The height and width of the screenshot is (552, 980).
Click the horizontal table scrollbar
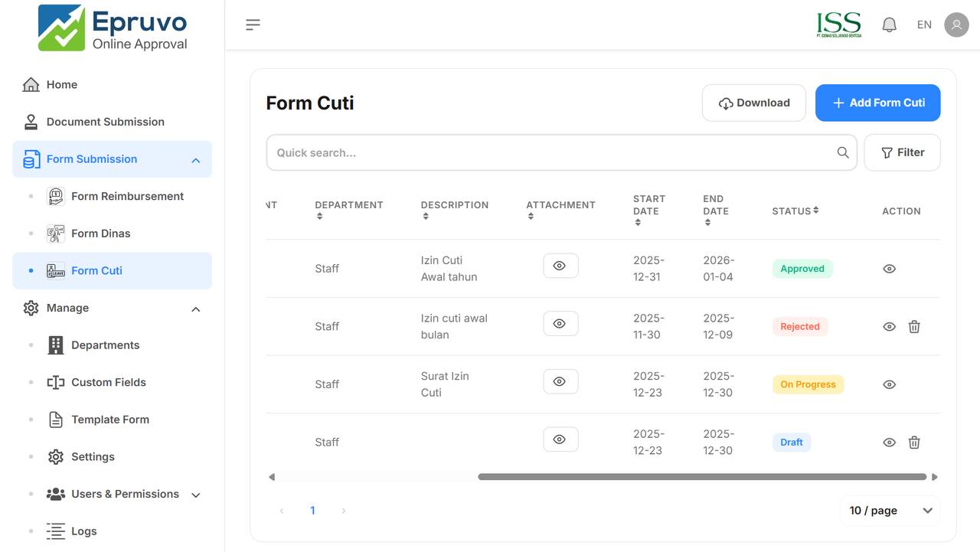pyautogui.click(x=701, y=477)
